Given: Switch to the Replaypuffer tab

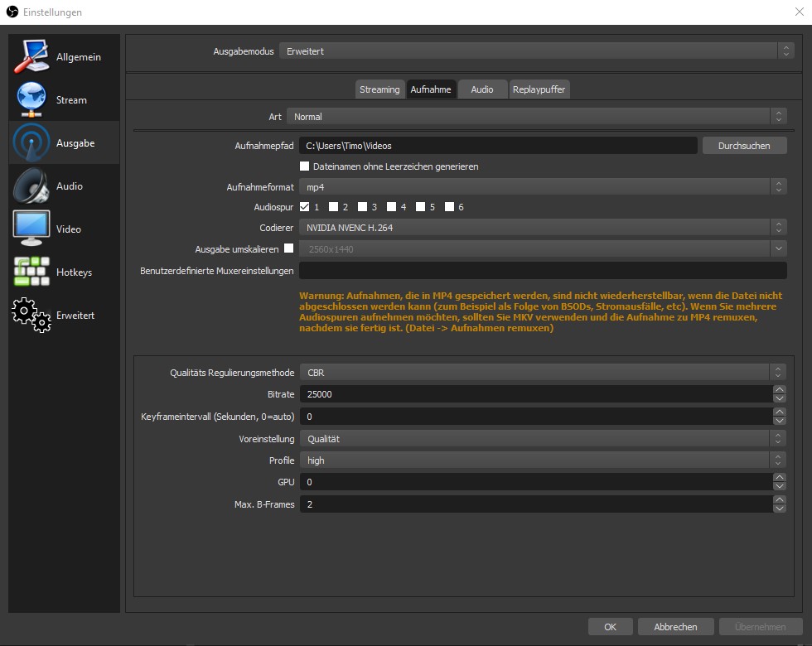Looking at the screenshot, I should pyautogui.click(x=539, y=89).
